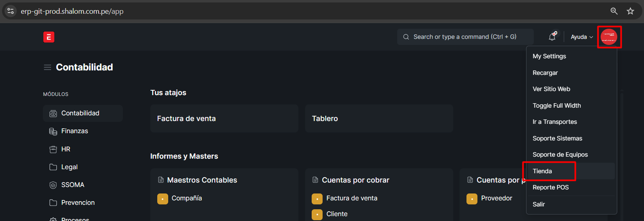Screen dimensions: 644x221
Task: Select Tienda from user menu
Action: (542, 171)
